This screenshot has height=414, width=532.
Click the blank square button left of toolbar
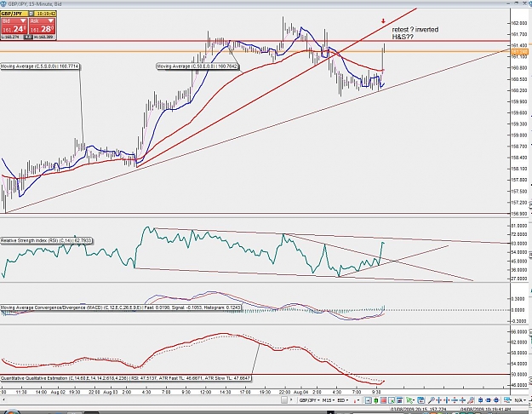pos(284,400)
